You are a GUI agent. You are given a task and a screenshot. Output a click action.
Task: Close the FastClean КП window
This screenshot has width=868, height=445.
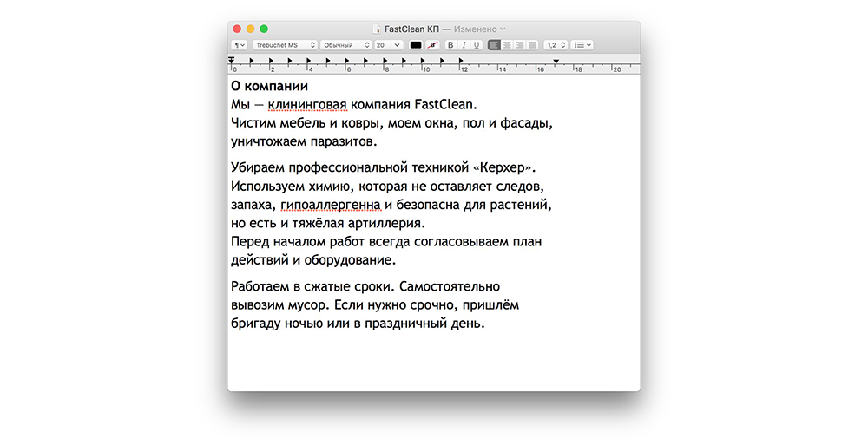237,29
